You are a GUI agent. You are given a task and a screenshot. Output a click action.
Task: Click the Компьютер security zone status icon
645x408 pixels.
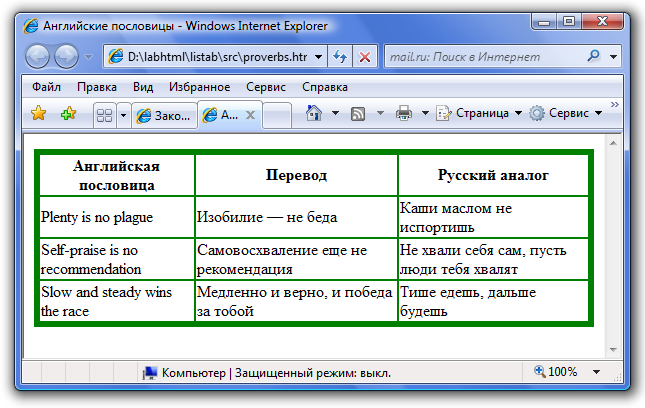pos(149,373)
